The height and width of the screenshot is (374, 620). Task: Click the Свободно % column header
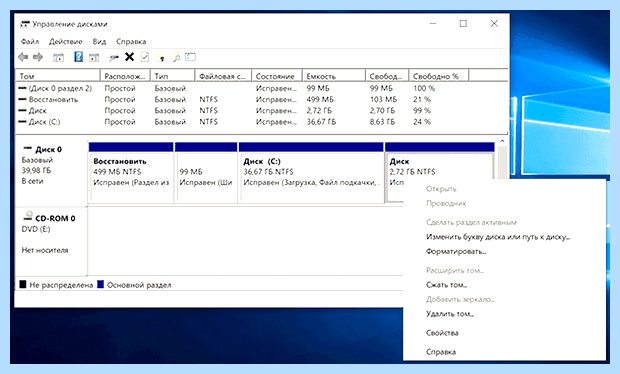439,76
